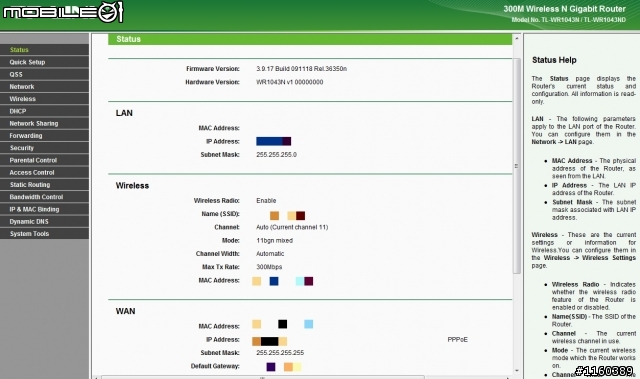Click the Wireless Radio Enable value
The image size is (640, 379).
(x=266, y=201)
